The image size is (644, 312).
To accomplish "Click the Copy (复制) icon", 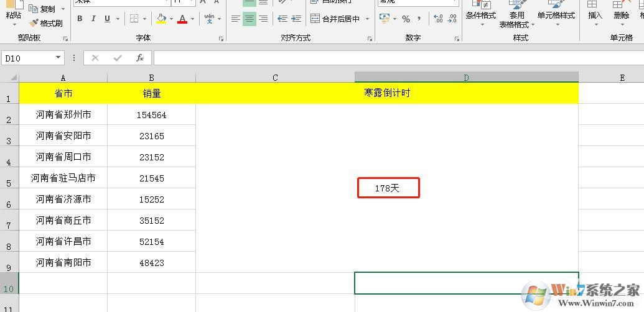I will pos(34,8).
